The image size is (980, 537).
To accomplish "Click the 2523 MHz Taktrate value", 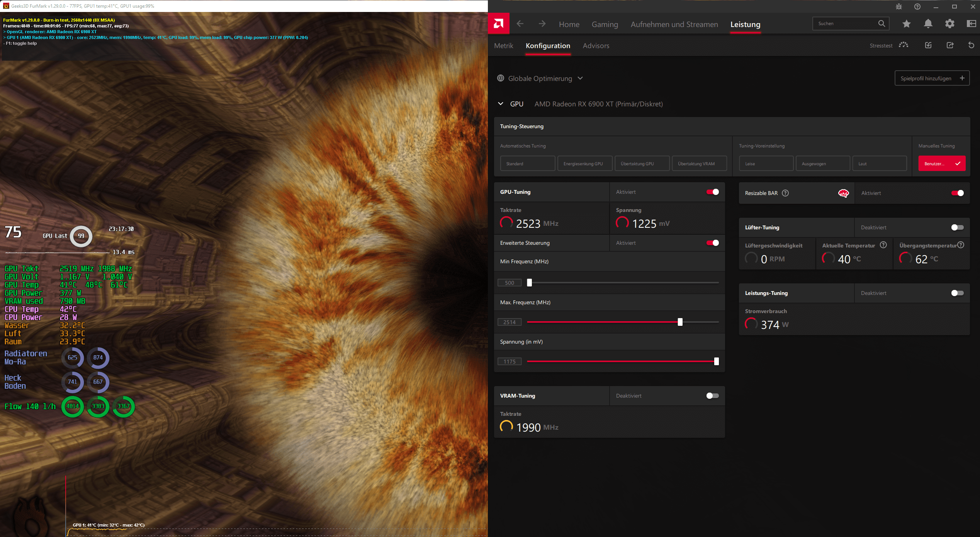I will click(537, 224).
